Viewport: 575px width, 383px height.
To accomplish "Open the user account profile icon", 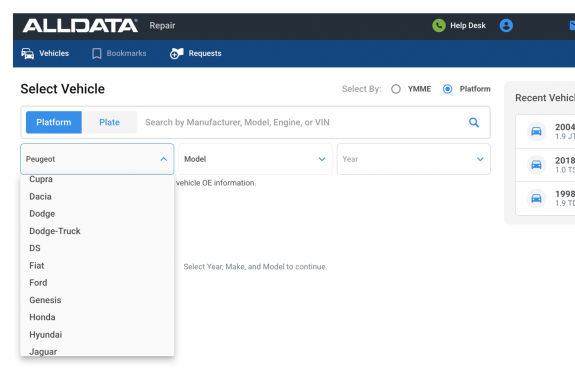I will (506, 26).
